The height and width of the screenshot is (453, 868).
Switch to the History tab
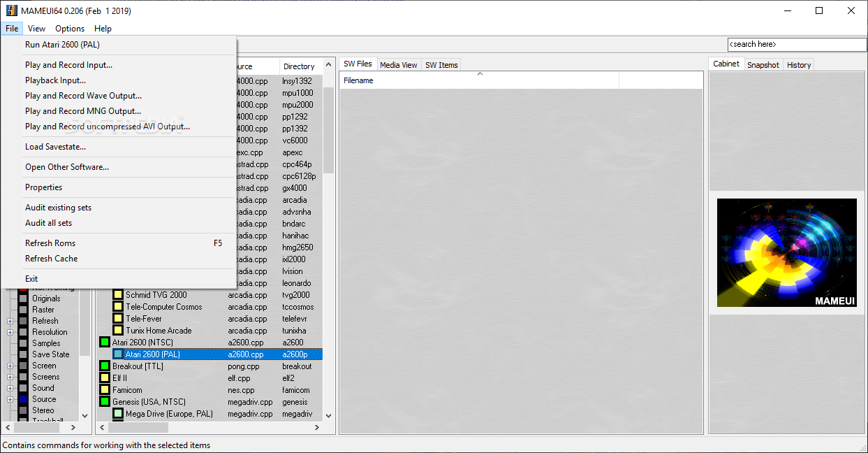[799, 65]
